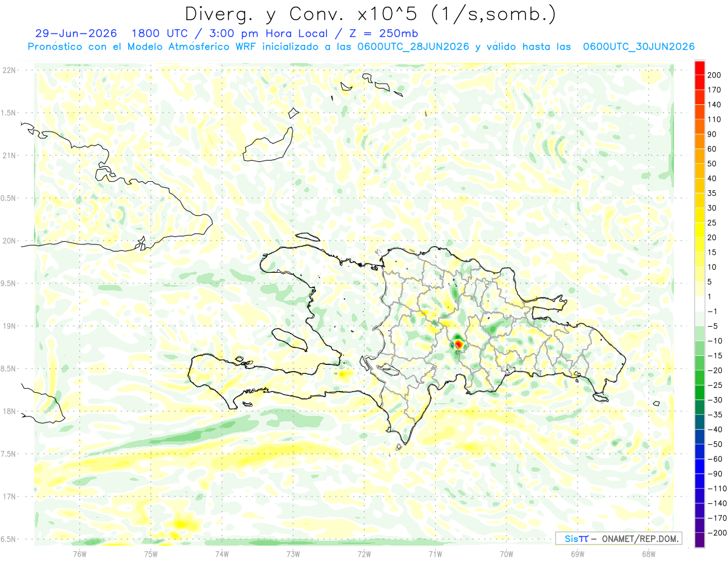This screenshot has width=728, height=562.
Task: Click the positive "140" color scale label
Action: [x=715, y=105]
